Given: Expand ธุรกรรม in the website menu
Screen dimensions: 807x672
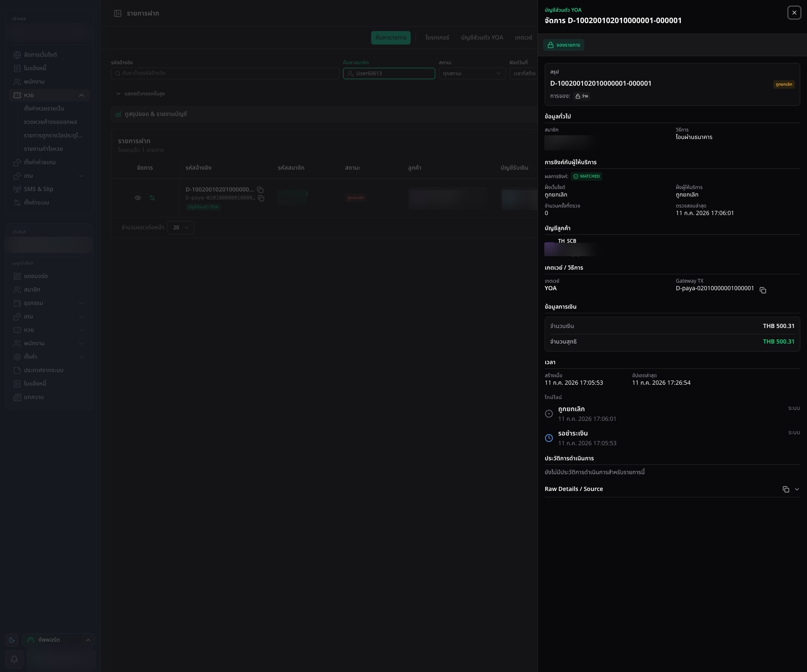Looking at the screenshot, I should pos(49,303).
